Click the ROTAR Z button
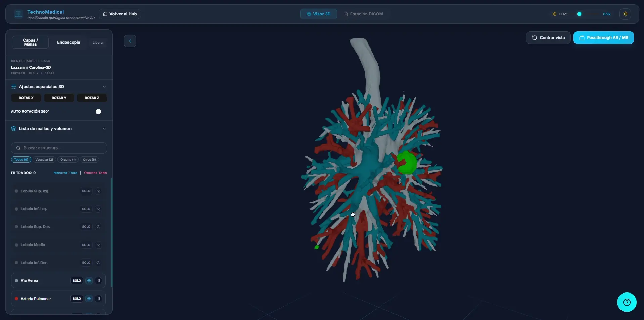 point(92,98)
